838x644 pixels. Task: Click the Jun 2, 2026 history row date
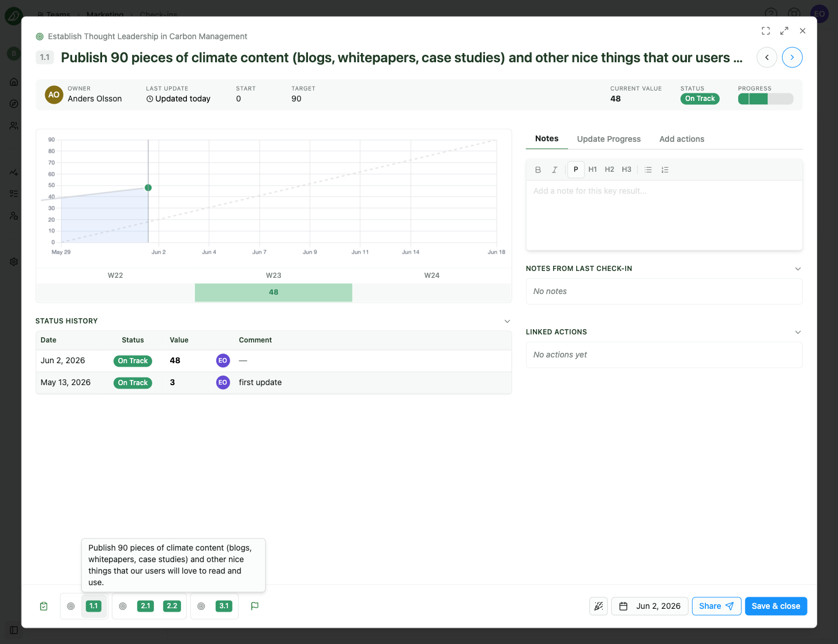pos(63,360)
